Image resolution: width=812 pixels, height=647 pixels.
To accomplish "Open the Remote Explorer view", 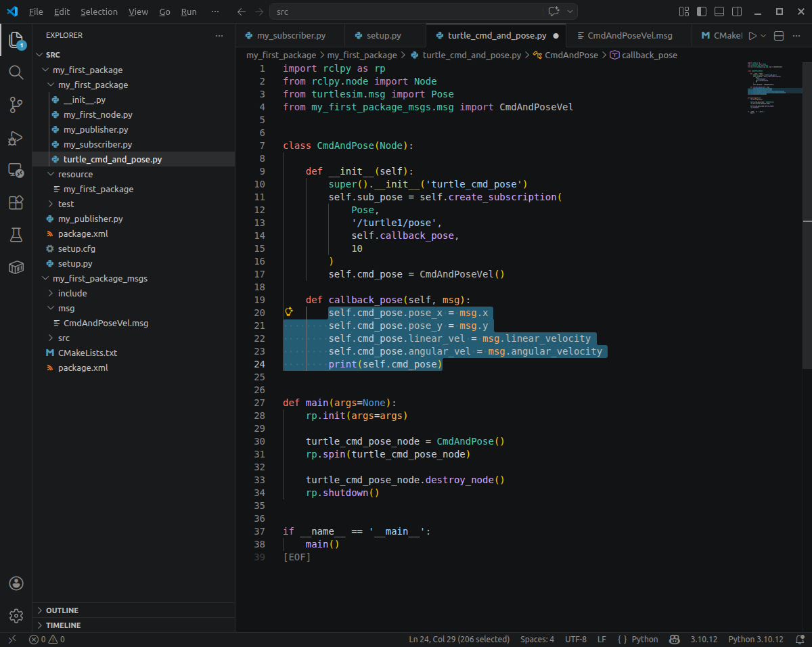I will click(16, 170).
